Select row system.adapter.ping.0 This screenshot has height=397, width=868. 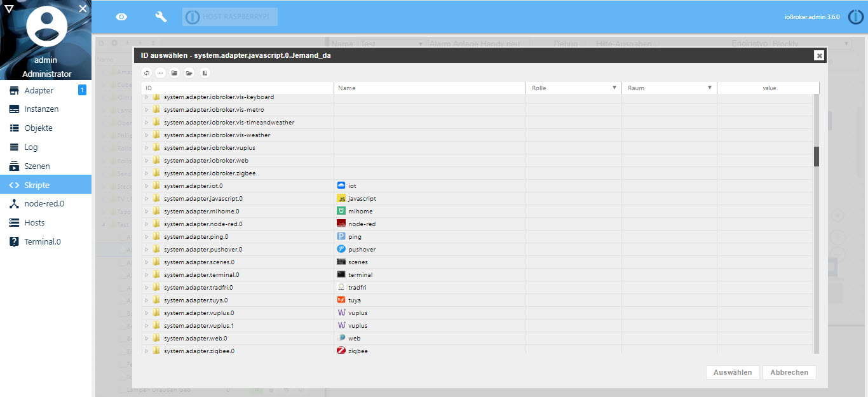point(477,237)
